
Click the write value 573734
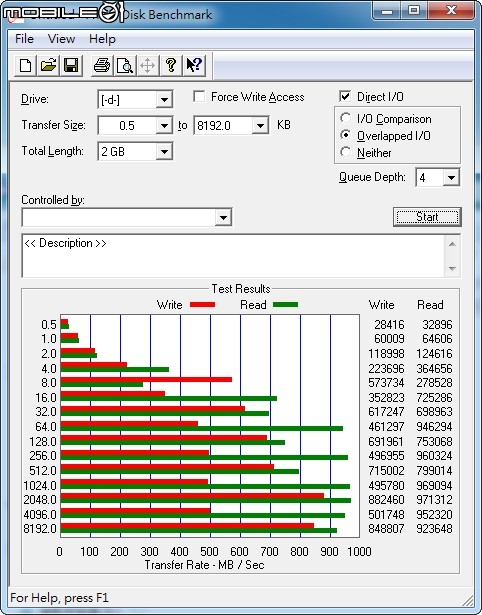pos(386,382)
